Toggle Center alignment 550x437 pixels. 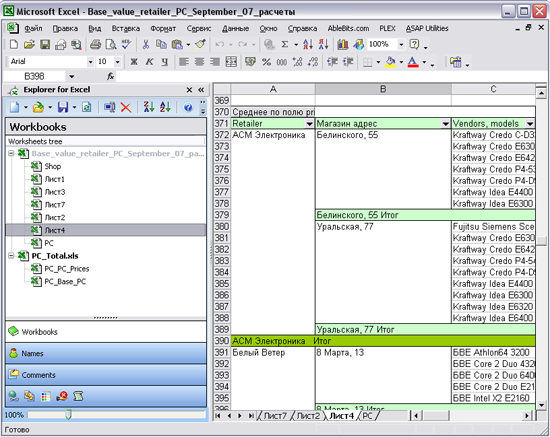(x=199, y=62)
